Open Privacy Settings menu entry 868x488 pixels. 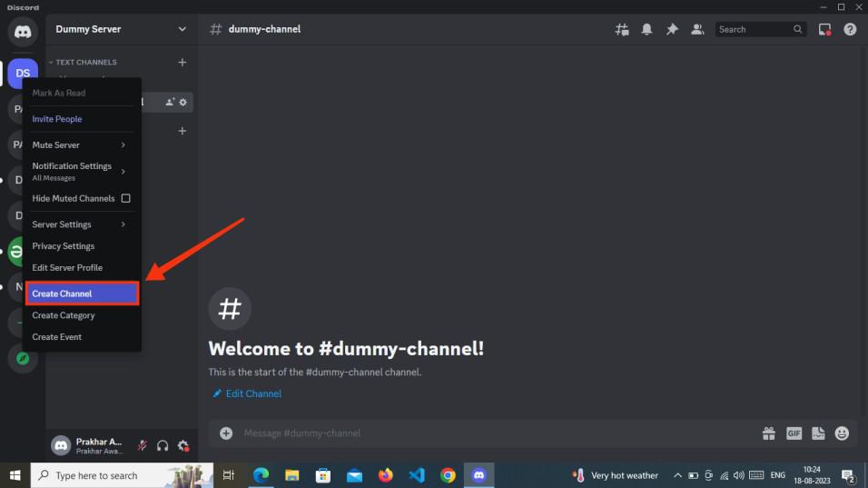coord(82,246)
